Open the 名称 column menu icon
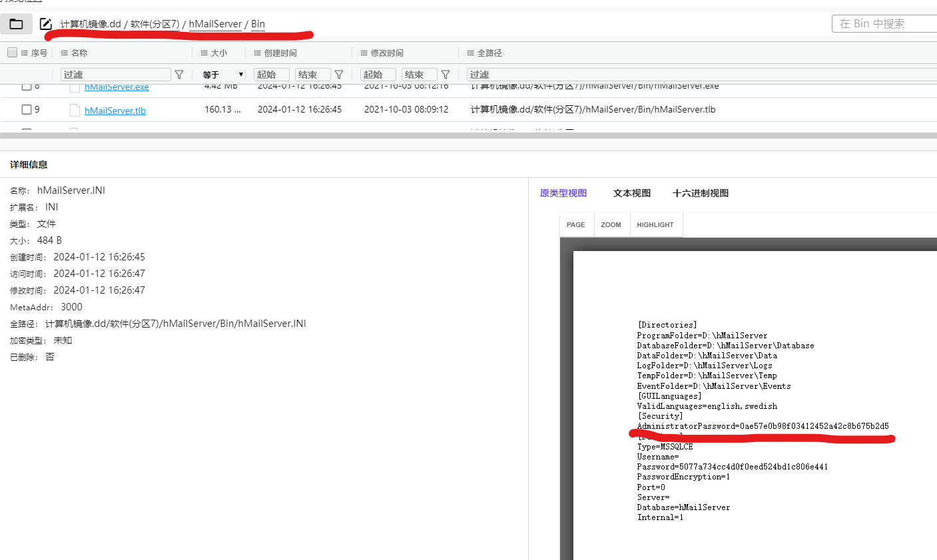The image size is (937, 560). click(x=65, y=53)
